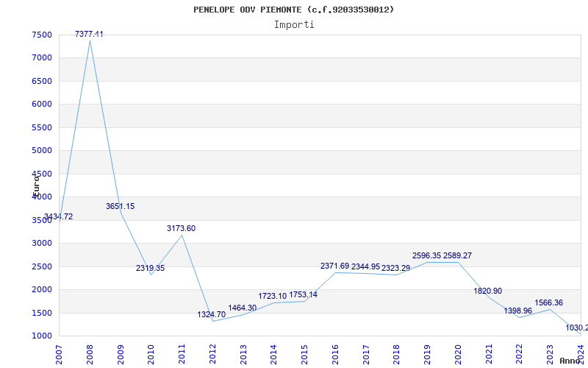This screenshot has height=368, width=588.
Task: Click the 3000 y-axis tick label
Action: coord(42,244)
